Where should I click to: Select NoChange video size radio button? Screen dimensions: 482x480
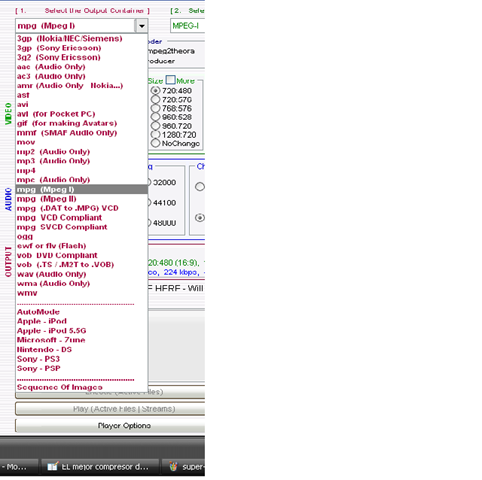pyautogui.click(x=155, y=143)
